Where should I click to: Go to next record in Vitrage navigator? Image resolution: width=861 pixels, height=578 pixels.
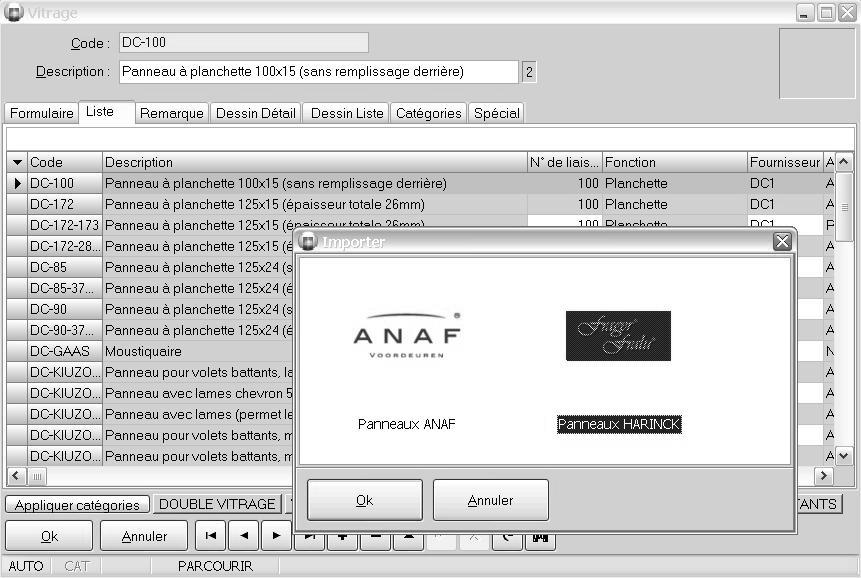tap(276, 536)
